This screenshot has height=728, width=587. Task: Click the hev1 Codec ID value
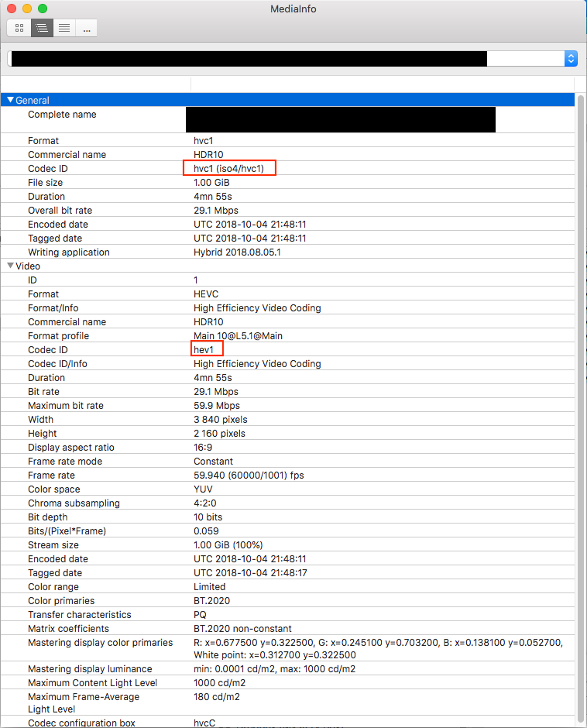pyautogui.click(x=204, y=349)
